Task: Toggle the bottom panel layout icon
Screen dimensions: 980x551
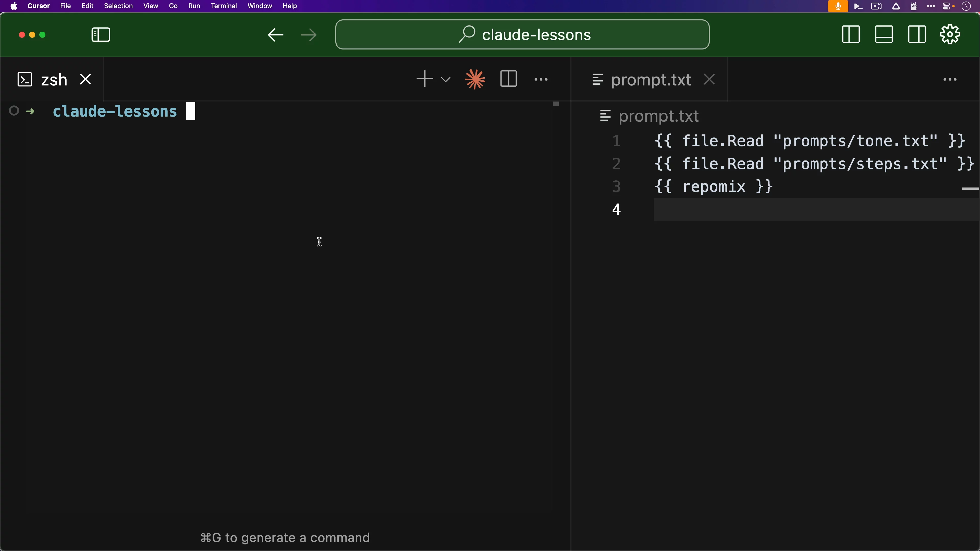Action: [884, 35]
